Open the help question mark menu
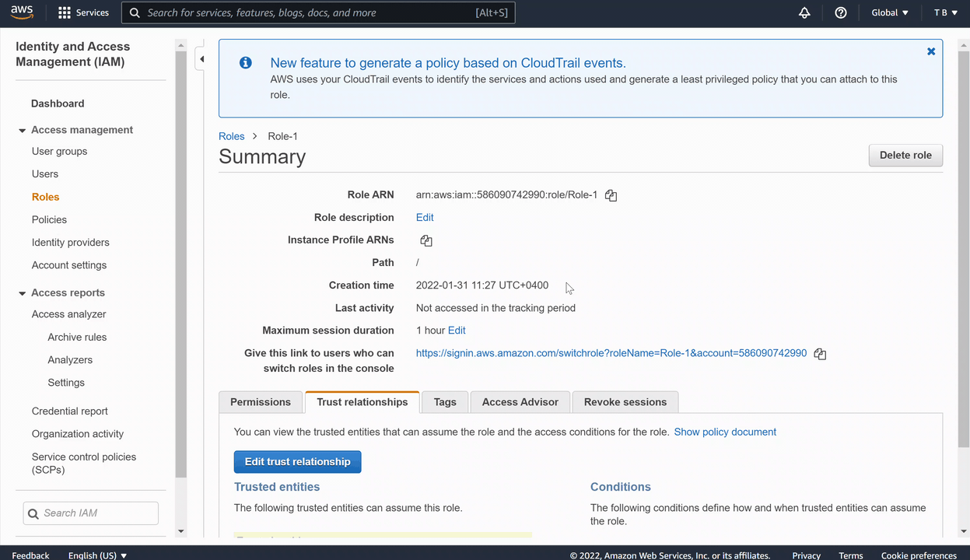970x560 pixels. click(x=840, y=12)
